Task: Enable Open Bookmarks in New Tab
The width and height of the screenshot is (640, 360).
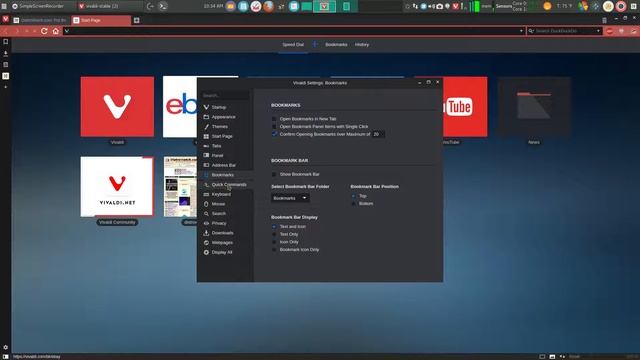Action: [x=274, y=119]
